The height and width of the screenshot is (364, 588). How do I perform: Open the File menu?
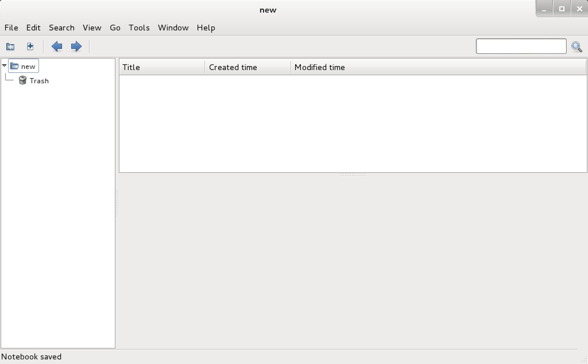pyautogui.click(x=11, y=28)
